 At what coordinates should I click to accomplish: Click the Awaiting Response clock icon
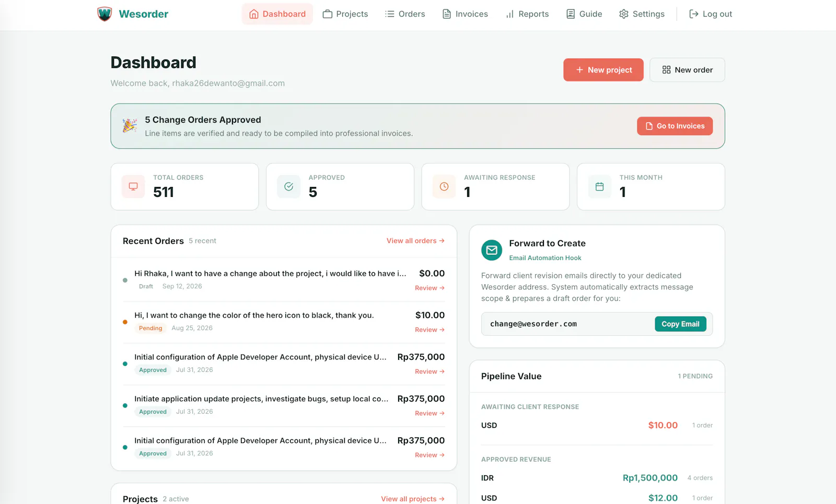444,186
